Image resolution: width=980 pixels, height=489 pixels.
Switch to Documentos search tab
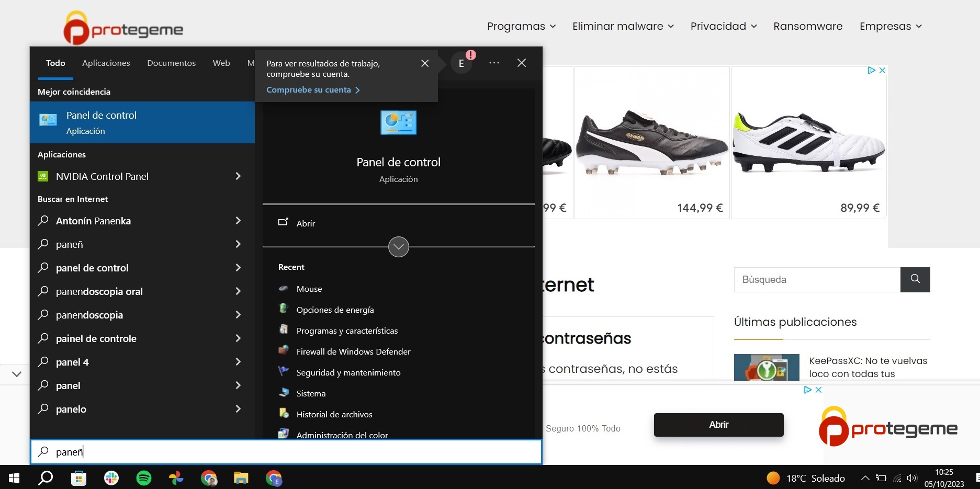(172, 63)
